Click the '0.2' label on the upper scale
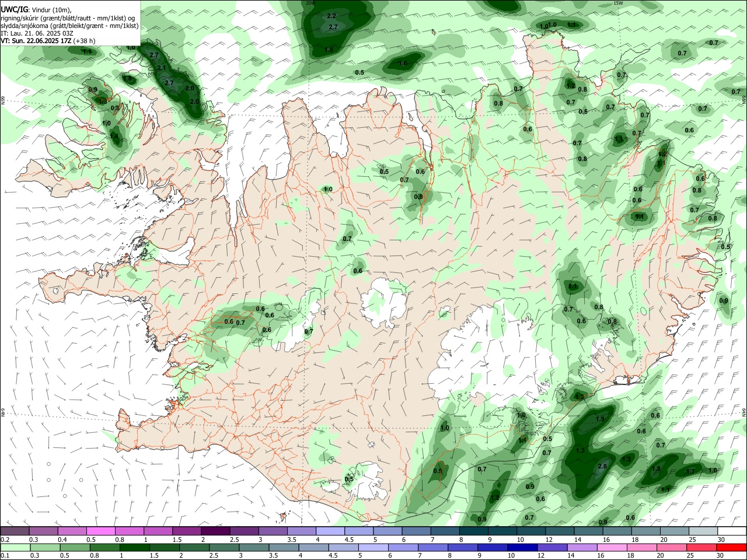747x560 pixels. coord(5,540)
